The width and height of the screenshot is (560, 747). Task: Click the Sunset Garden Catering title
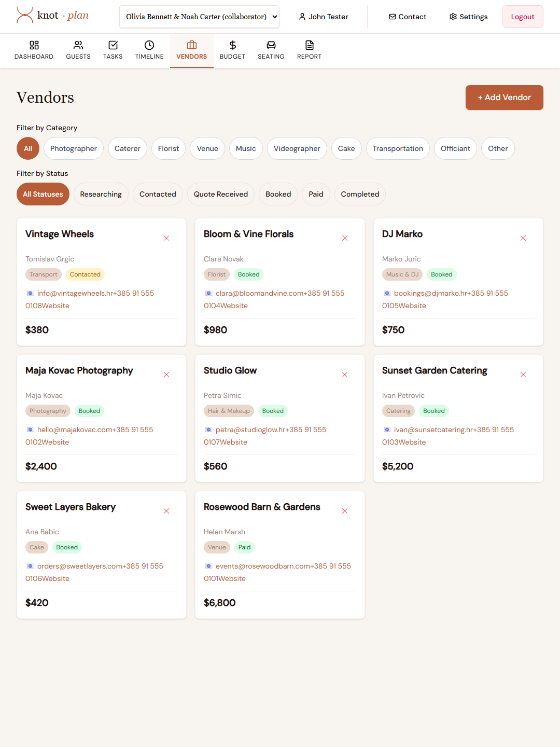point(435,370)
